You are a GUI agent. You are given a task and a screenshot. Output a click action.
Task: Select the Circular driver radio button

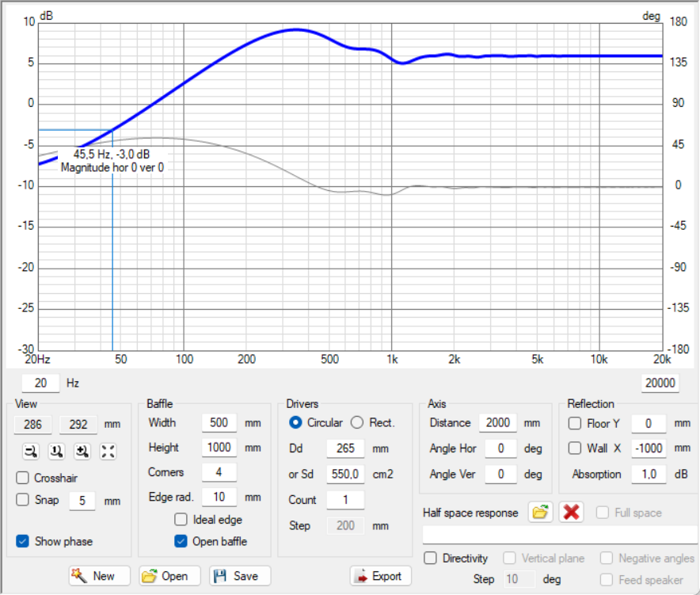(295, 422)
